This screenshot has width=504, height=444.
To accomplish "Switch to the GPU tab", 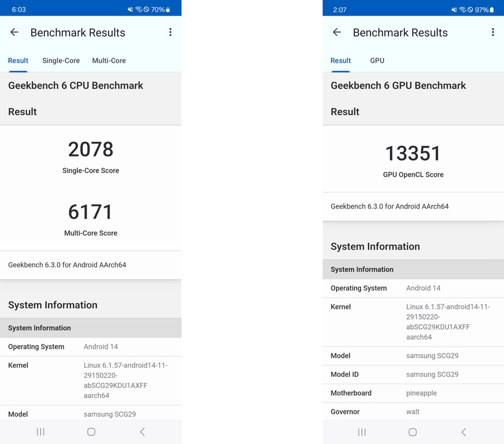I will [377, 61].
